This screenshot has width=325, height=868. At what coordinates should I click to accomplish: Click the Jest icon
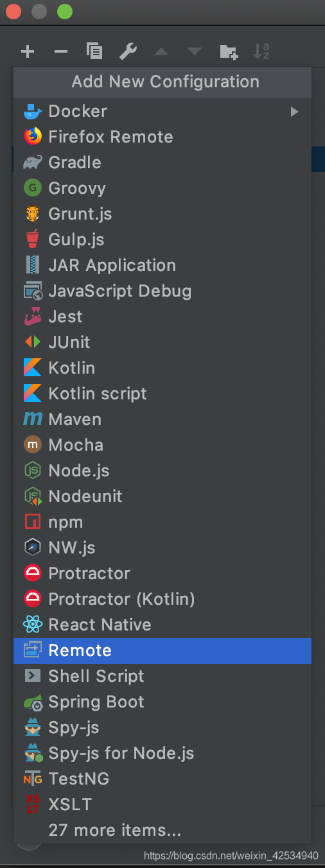33,317
